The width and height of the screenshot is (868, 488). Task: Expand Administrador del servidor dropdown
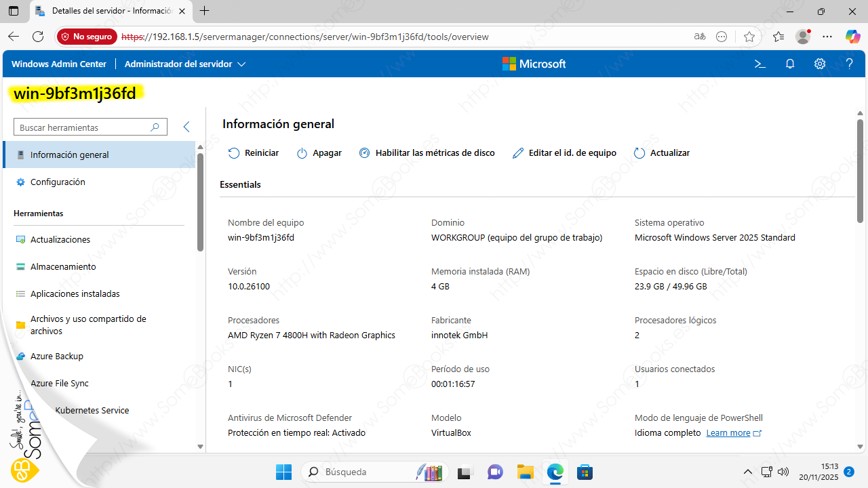coord(185,64)
